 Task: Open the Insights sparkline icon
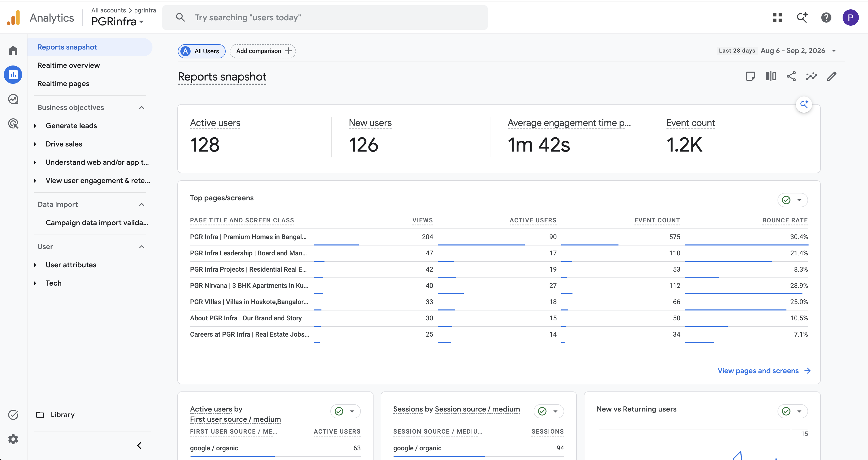coord(811,76)
